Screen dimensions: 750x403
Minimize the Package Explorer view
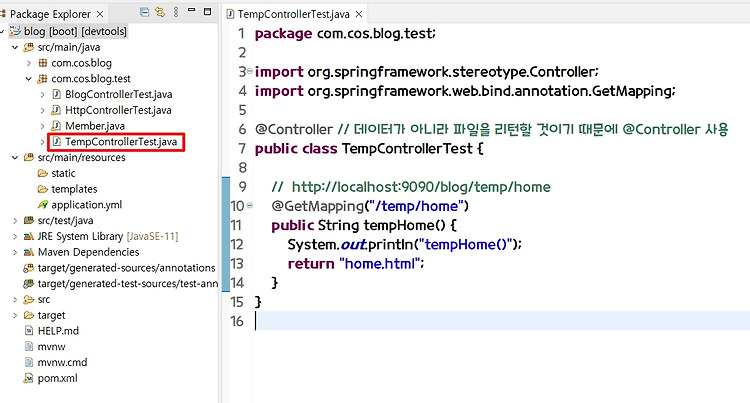tap(191, 10)
